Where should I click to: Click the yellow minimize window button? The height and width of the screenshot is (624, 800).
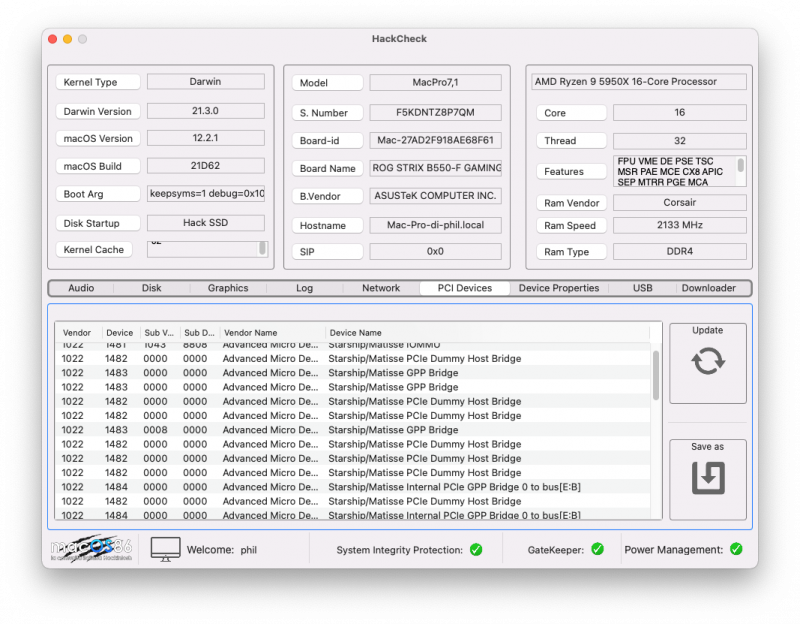67,39
